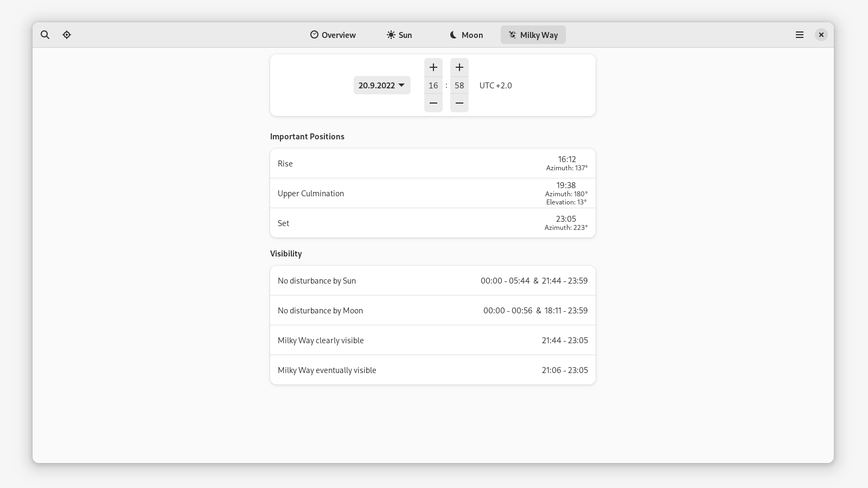Click the minute field showing 58
Screen dimensions: 868x488
[459, 85]
